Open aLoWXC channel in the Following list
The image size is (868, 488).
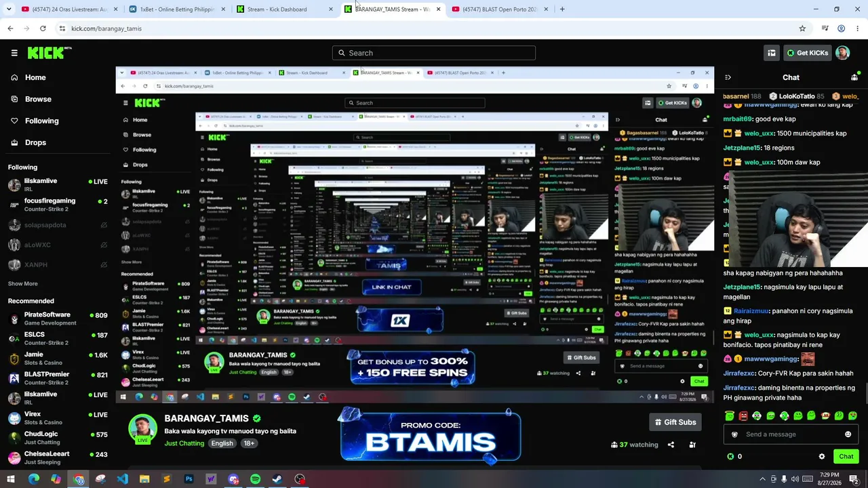[x=57, y=245]
